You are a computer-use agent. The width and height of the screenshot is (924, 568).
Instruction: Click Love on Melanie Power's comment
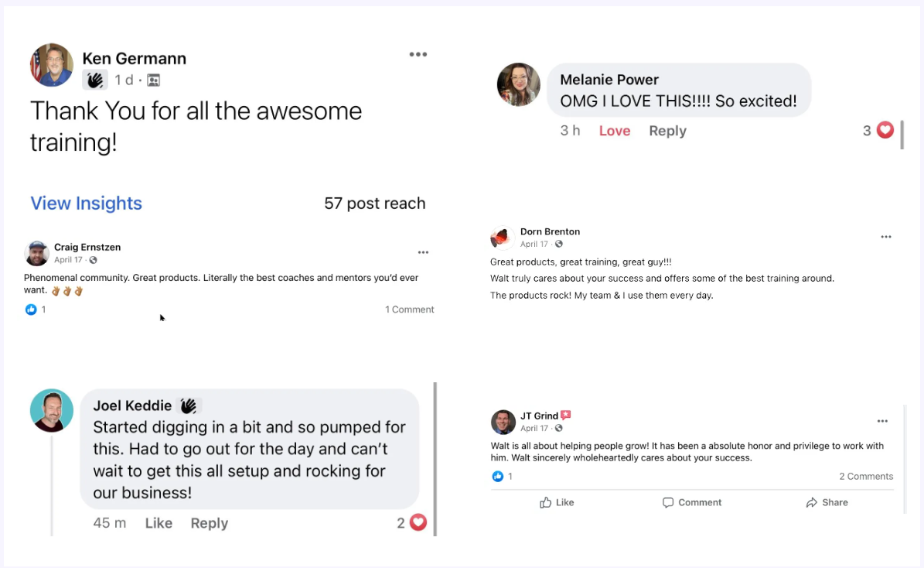[x=615, y=131]
